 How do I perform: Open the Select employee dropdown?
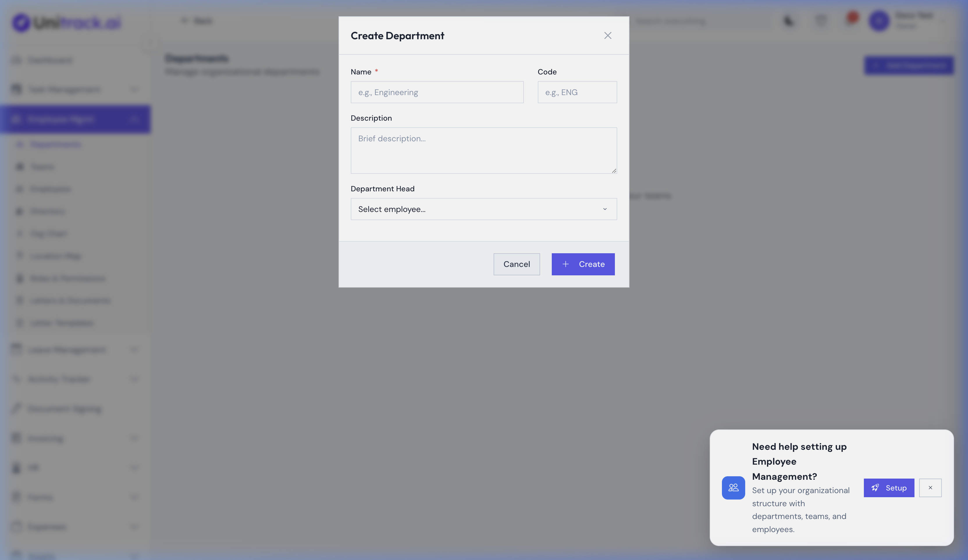[483, 209]
